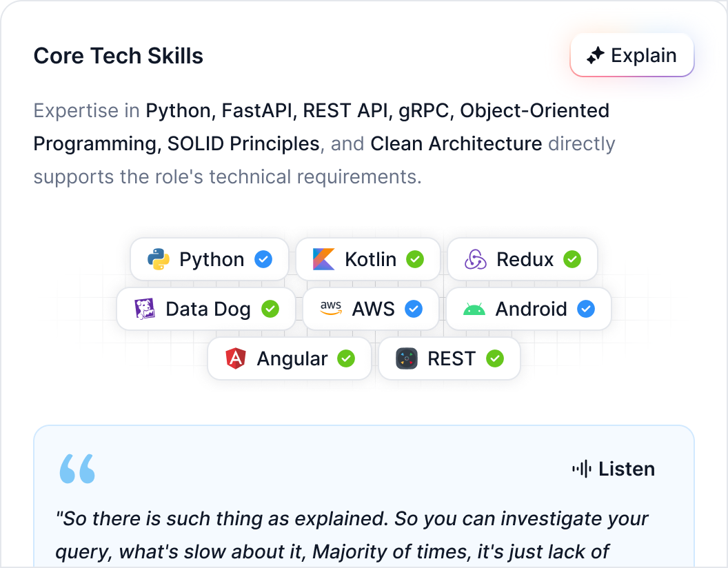
Task: Click the green check badge next to Redux
Action: (x=572, y=259)
